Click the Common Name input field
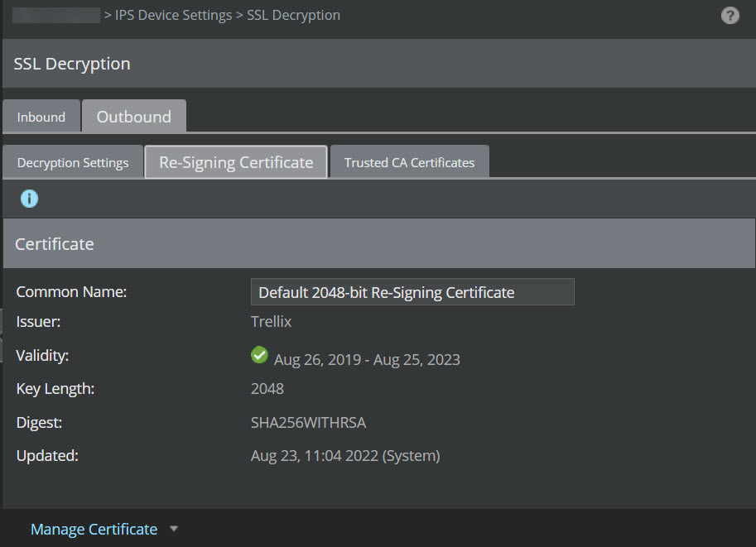756x547 pixels. [x=412, y=291]
